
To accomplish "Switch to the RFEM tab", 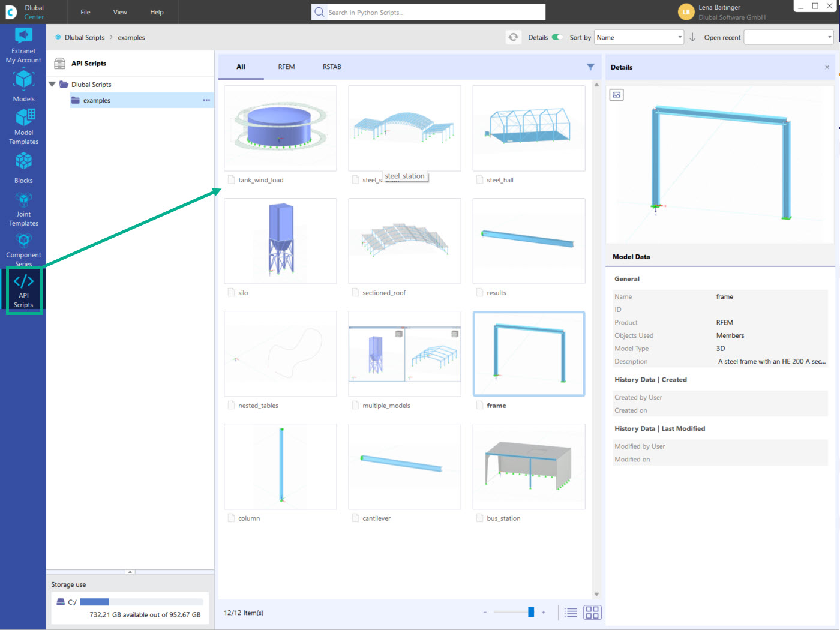I will (x=286, y=67).
